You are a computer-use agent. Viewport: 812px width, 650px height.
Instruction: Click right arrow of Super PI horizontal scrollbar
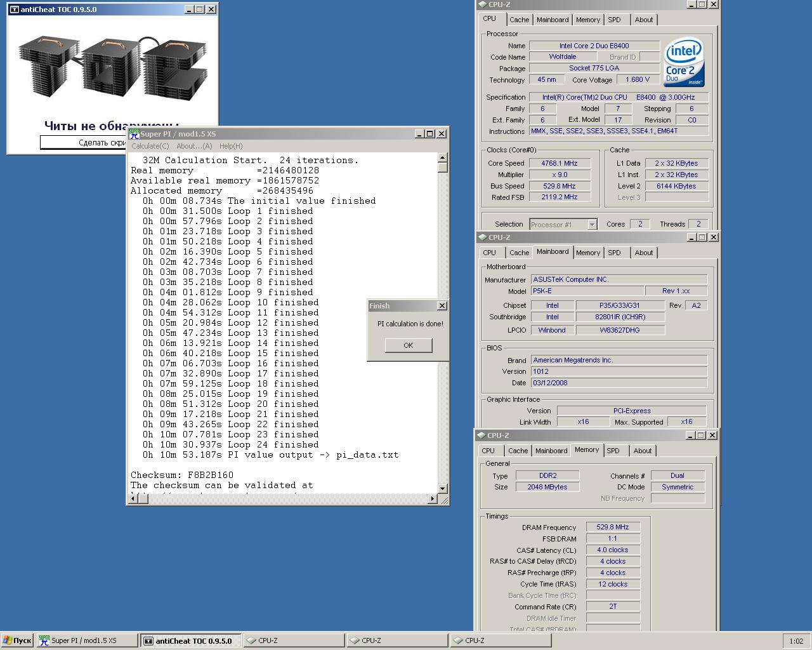click(433, 499)
